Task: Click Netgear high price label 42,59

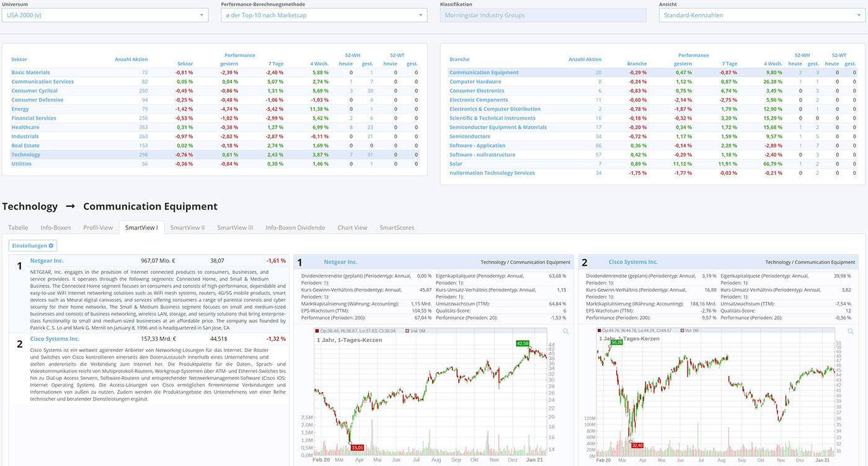Action: (522, 343)
